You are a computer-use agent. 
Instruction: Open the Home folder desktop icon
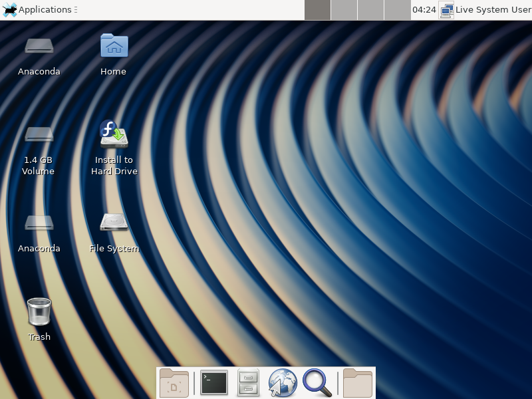[x=114, y=47]
